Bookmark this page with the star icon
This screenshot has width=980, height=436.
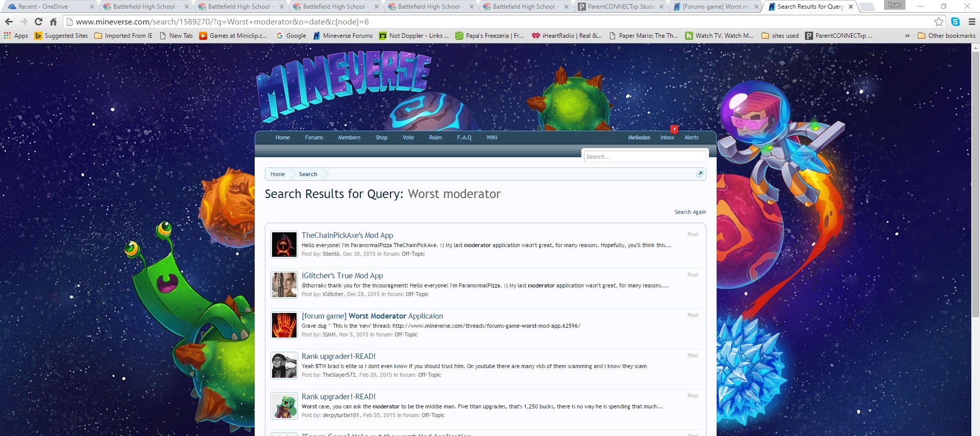(939, 22)
